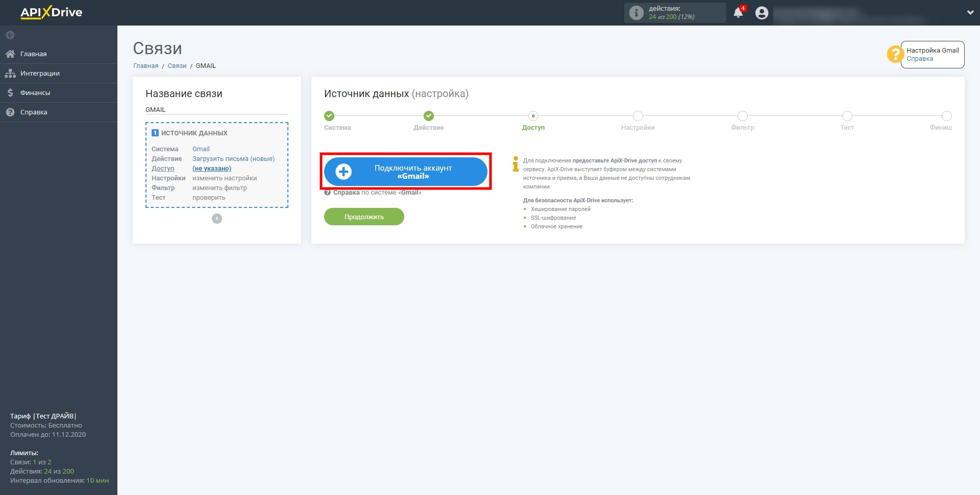Click Интервал обновления: 10 мин text

click(59, 481)
